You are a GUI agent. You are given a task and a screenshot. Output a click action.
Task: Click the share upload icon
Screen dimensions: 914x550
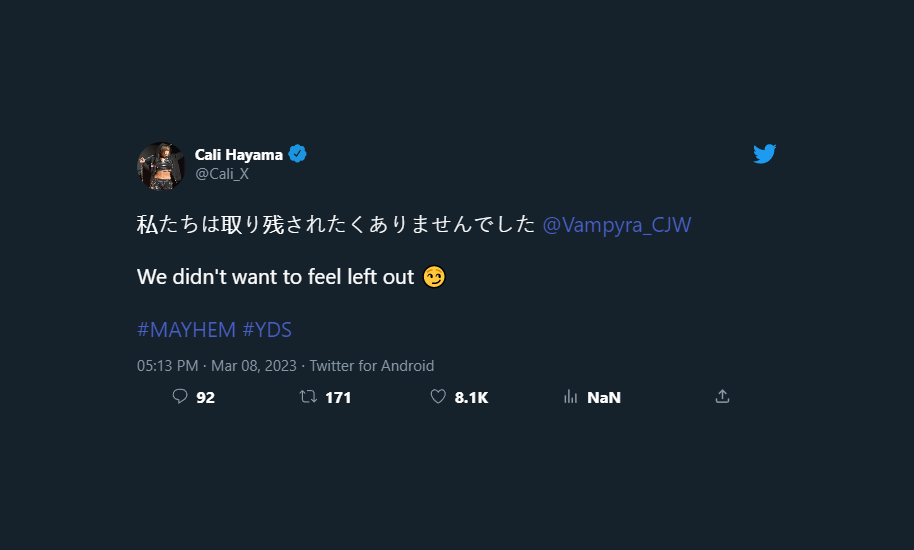point(722,397)
